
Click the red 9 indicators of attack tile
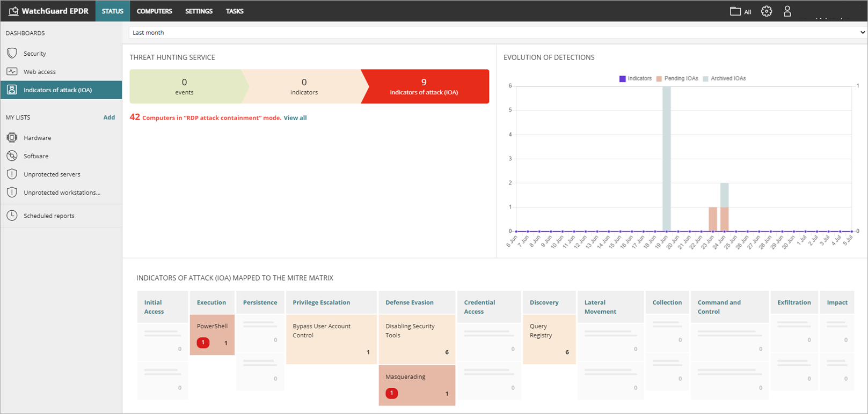[x=424, y=86]
